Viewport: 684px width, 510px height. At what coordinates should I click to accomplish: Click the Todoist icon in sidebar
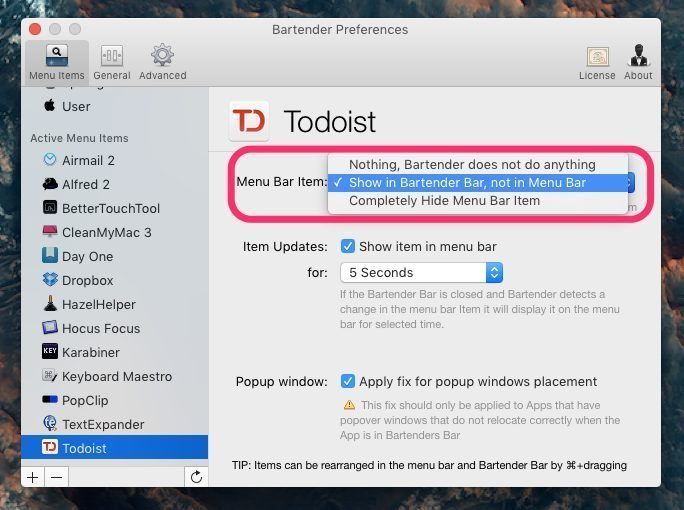pos(50,447)
